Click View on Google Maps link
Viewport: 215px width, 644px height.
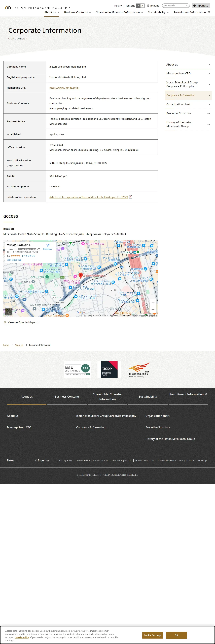click(22, 323)
